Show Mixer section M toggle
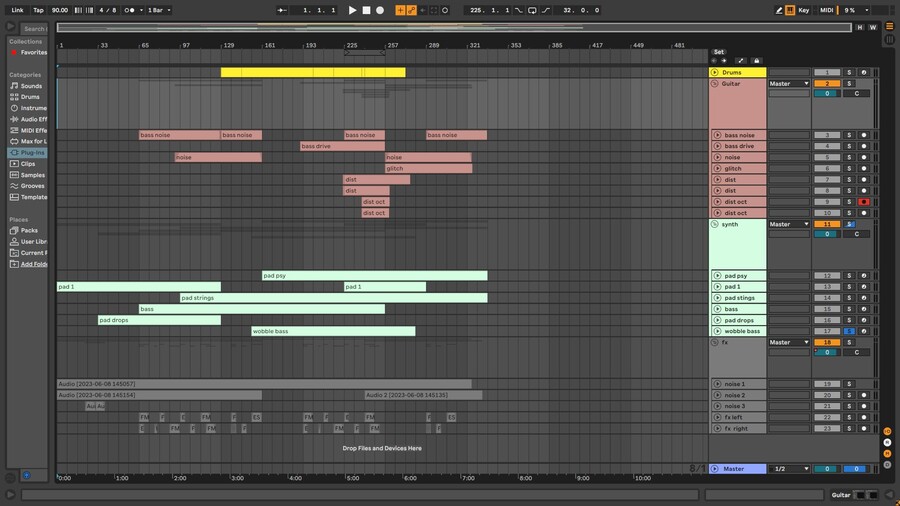Screen dimensions: 900x506 click(887, 454)
